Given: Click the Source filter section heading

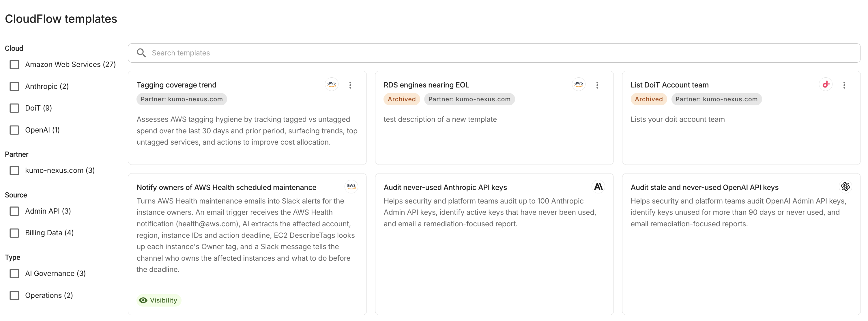Looking at the screenshot, I should point(16,195).
